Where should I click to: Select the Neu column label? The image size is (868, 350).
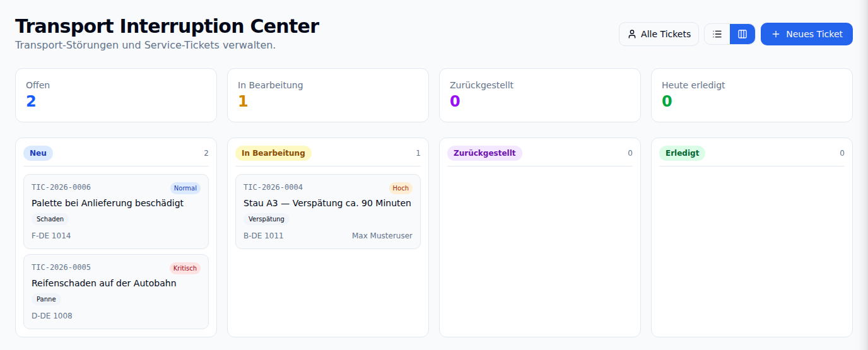[38, 153]
